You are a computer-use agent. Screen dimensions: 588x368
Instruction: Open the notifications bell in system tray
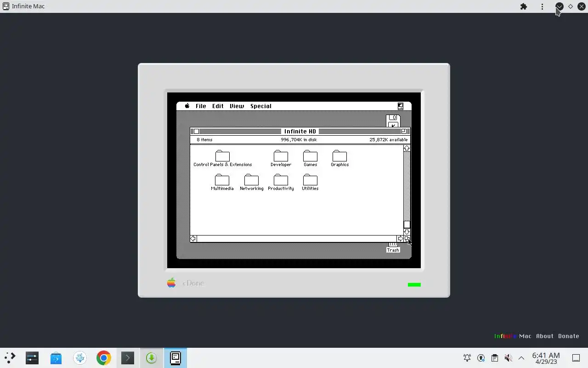tap(467, 358)
